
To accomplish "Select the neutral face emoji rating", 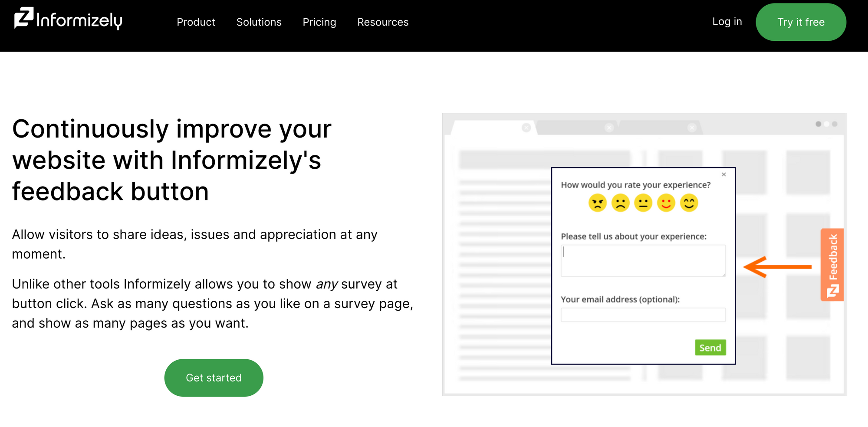I will pyautogui.click(x=643, y=203).
